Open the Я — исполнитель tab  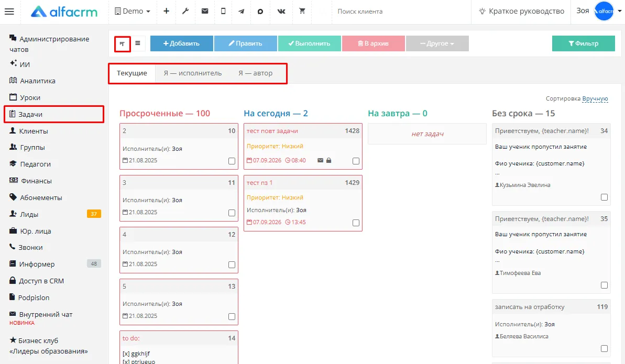point(192,73)
